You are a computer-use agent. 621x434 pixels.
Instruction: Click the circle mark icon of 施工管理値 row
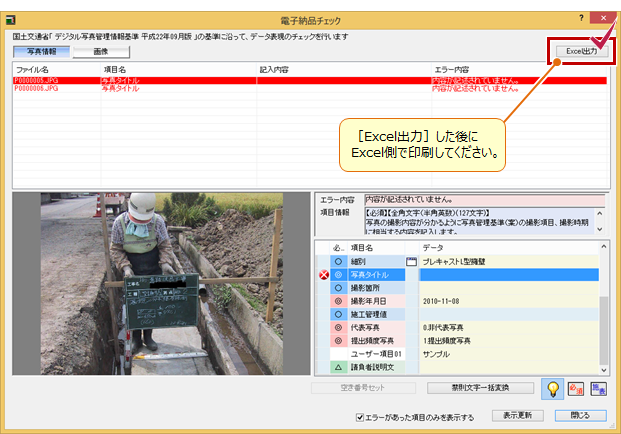[338, 314]
